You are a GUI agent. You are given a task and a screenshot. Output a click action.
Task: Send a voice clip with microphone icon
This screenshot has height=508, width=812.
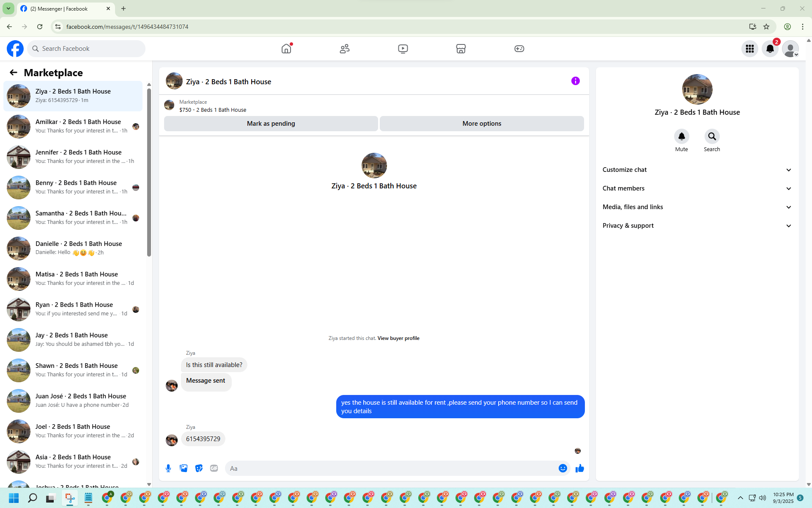pyautogui.click(x=168, y=468)
